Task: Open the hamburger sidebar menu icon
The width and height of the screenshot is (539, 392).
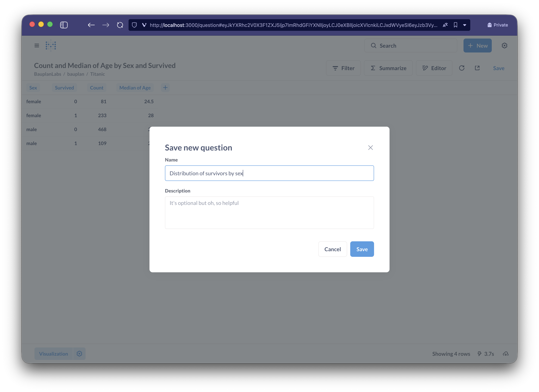Action: (37, 45)
